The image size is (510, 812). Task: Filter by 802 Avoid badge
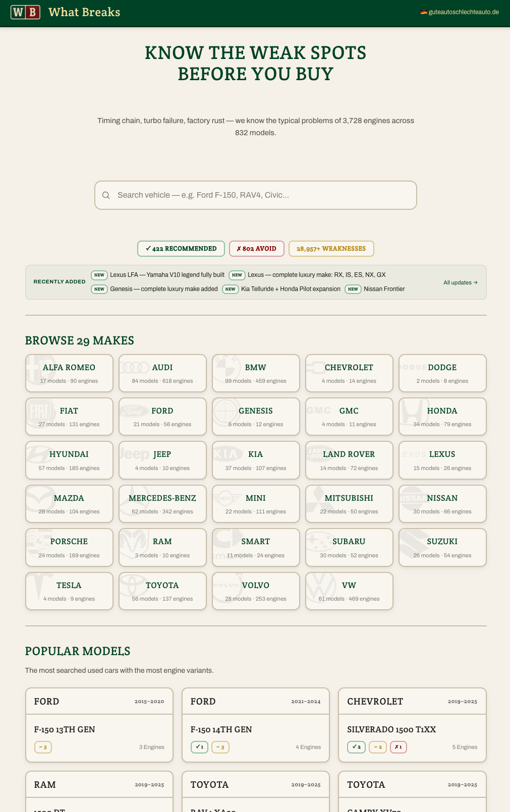tap(257, 249)
